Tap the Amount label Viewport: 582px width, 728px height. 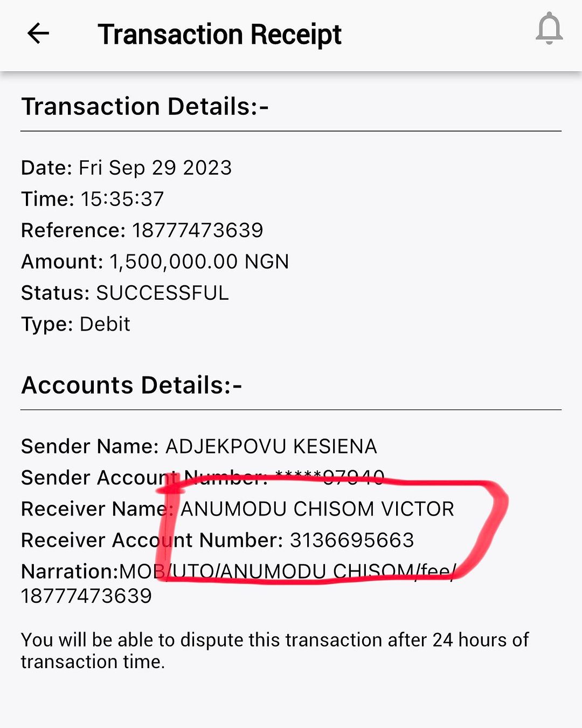pos(61,262)
